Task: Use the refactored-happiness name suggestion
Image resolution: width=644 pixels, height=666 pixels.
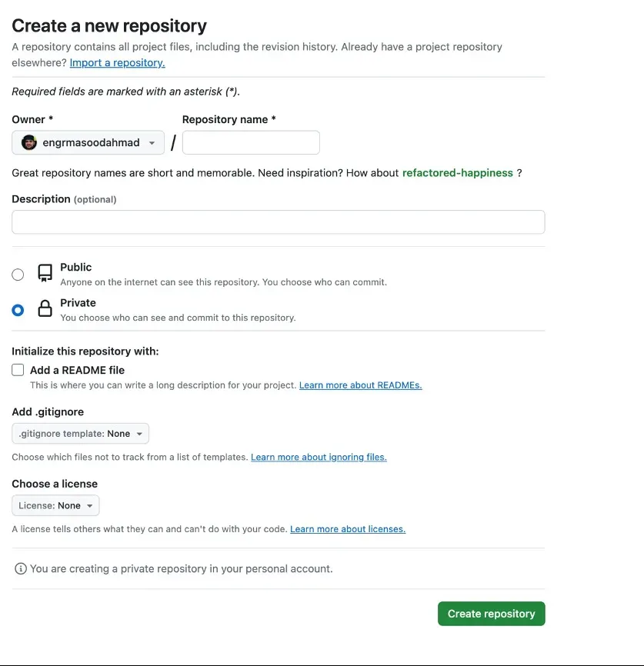Action: (457, 173)
